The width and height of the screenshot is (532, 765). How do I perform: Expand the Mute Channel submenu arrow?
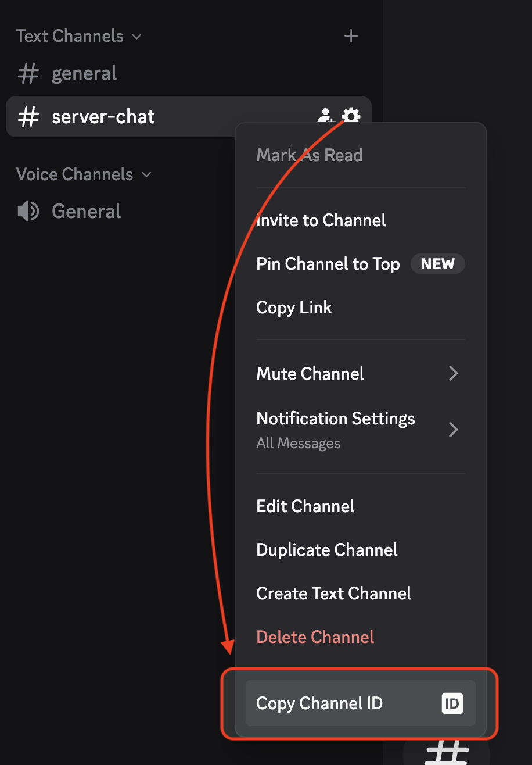click(x=454, y=373)
